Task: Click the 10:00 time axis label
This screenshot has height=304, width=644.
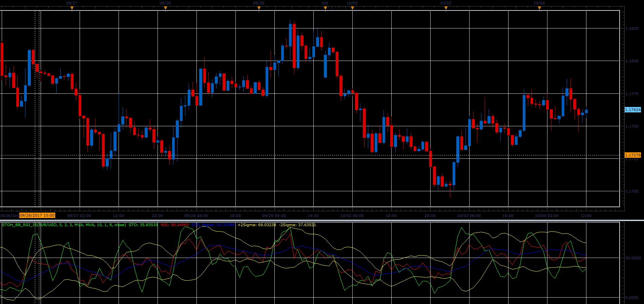Action: (391, 216)
